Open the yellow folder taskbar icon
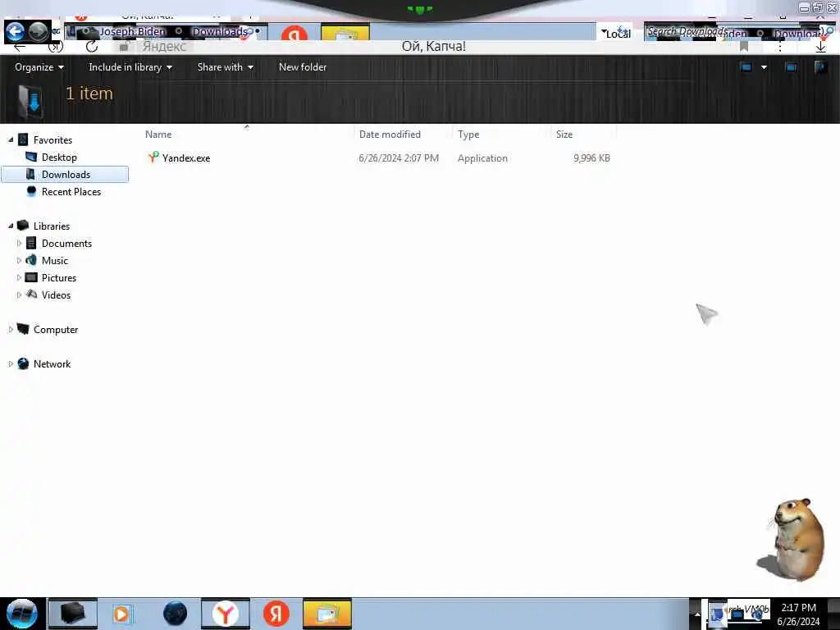This screenshot has width=840, height=630. (x=327, y=614)
